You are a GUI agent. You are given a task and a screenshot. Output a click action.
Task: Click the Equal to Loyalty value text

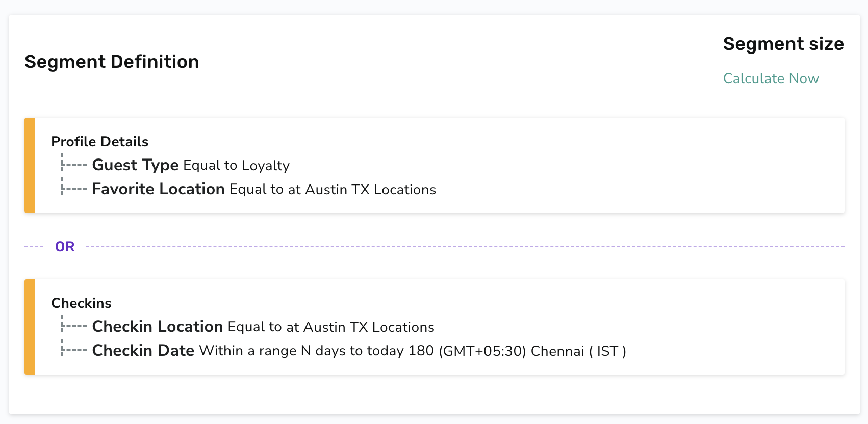point(236,166)
